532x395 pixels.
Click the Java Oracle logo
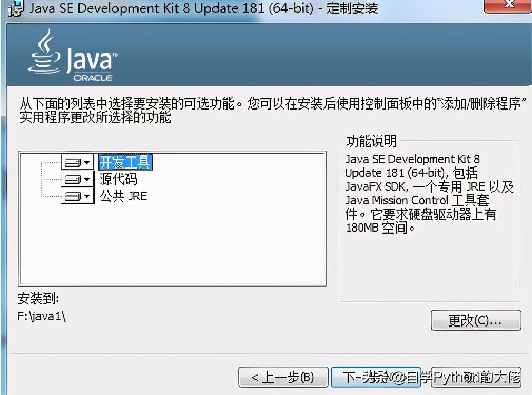[x=73, y=56]
